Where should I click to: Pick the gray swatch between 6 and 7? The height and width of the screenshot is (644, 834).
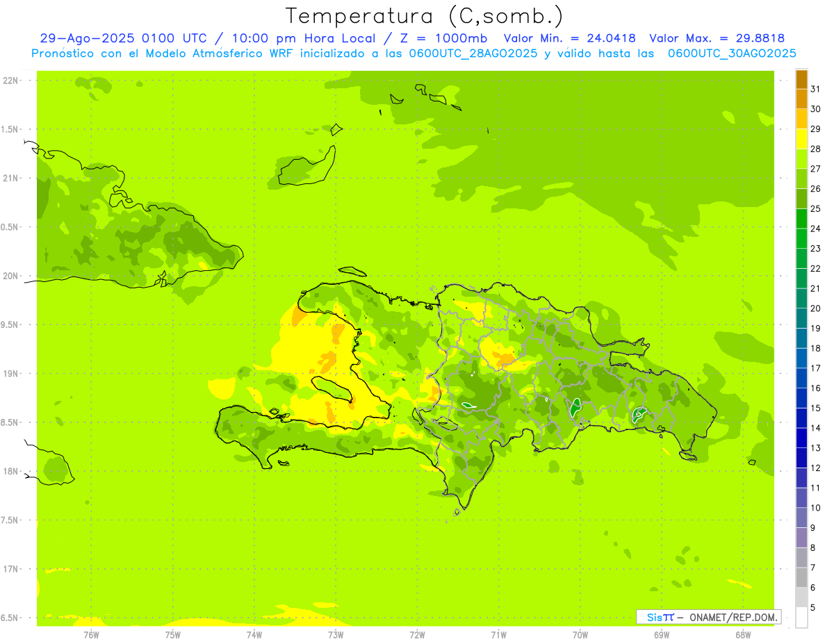(801, 577)
